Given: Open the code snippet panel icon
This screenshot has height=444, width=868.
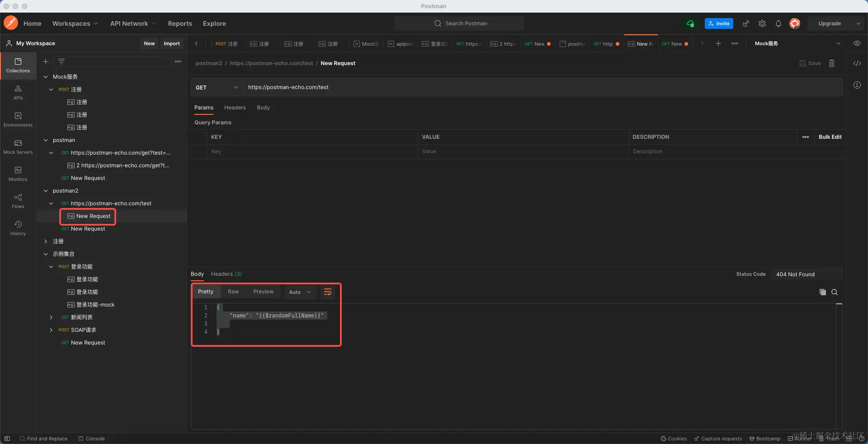Looking at the screenshot, I should [857, 63].
